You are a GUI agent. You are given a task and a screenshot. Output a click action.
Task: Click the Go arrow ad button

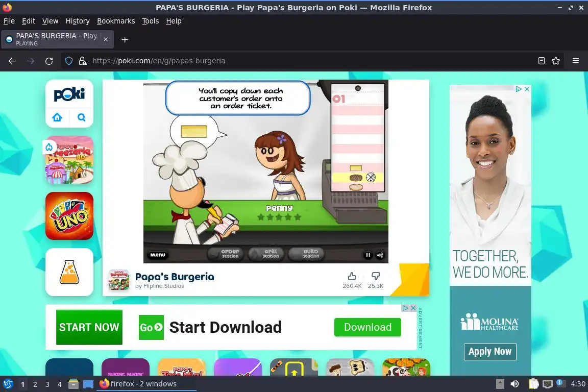(151, 328)
